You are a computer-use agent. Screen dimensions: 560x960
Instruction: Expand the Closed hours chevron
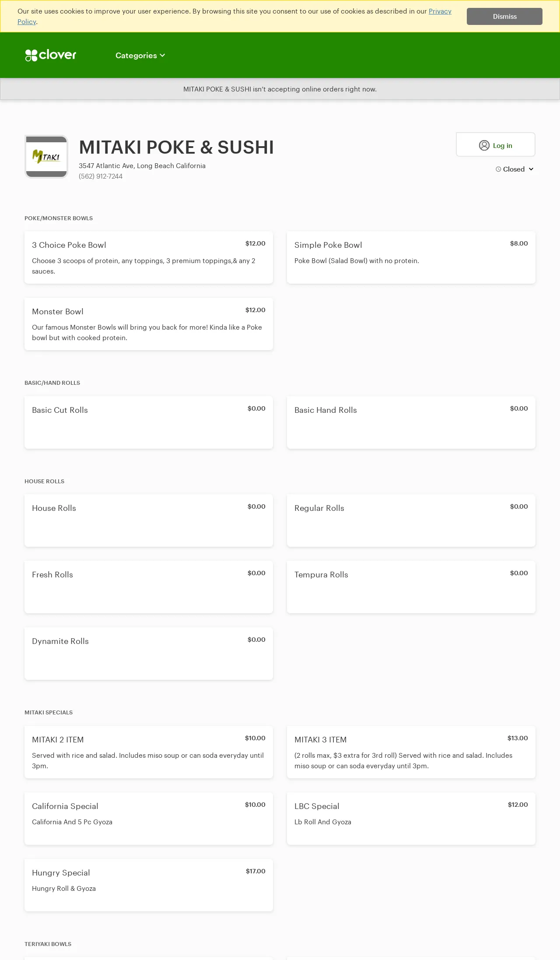[x=531, y=169]
